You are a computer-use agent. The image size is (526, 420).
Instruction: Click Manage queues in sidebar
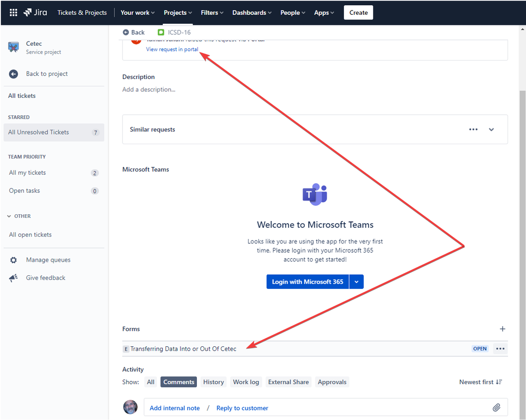tap(48, 260)
